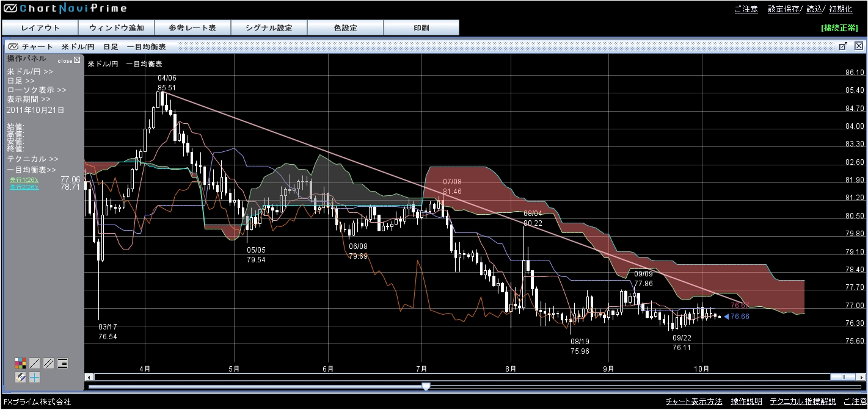The height and width of the screenshot is (410, 868).
Task: Close the 操作パネル with close box
Action: point(76,60)
